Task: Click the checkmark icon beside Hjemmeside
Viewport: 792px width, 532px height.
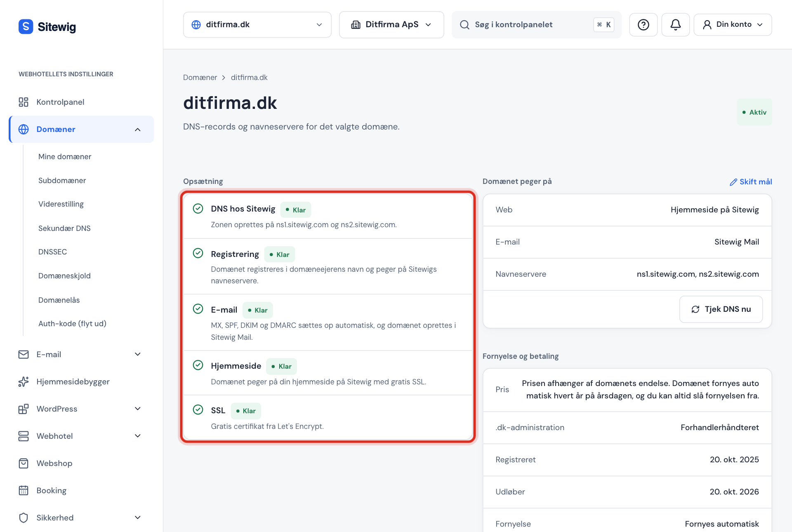Action: pos(198,365)
